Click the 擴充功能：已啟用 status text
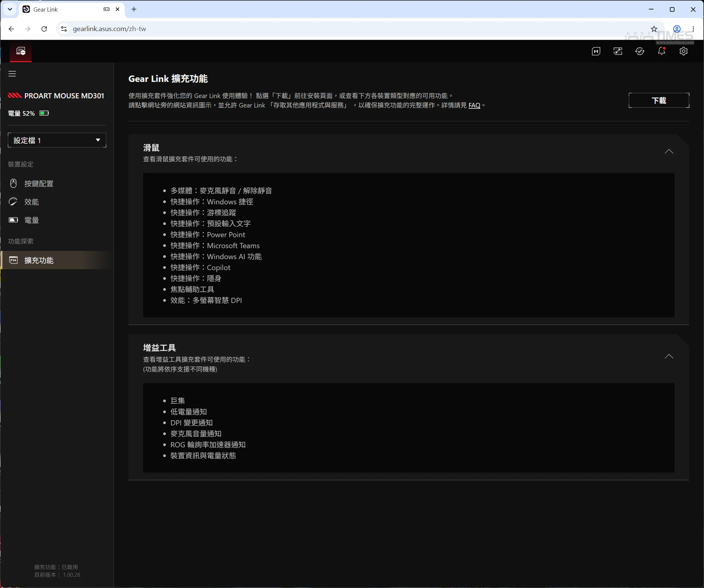Image resolution: width=704 pixels, height=588 pixels. [x=56, y=567]
